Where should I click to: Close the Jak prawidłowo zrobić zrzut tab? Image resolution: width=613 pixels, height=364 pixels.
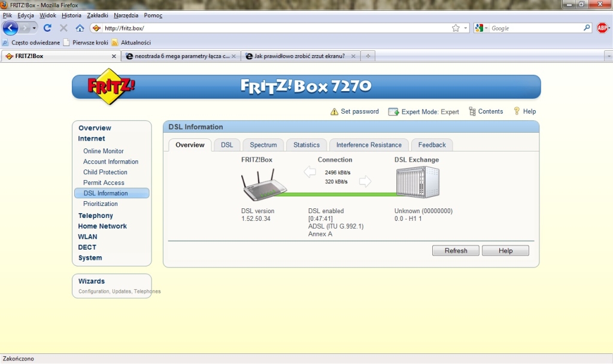click(353, 56)
